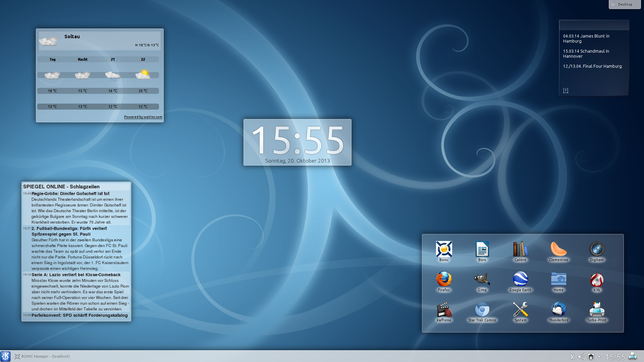The width and height of the screenshot is (644, 362).
Task: Open Thunderbird mail icon
Action: click(558, 309)
